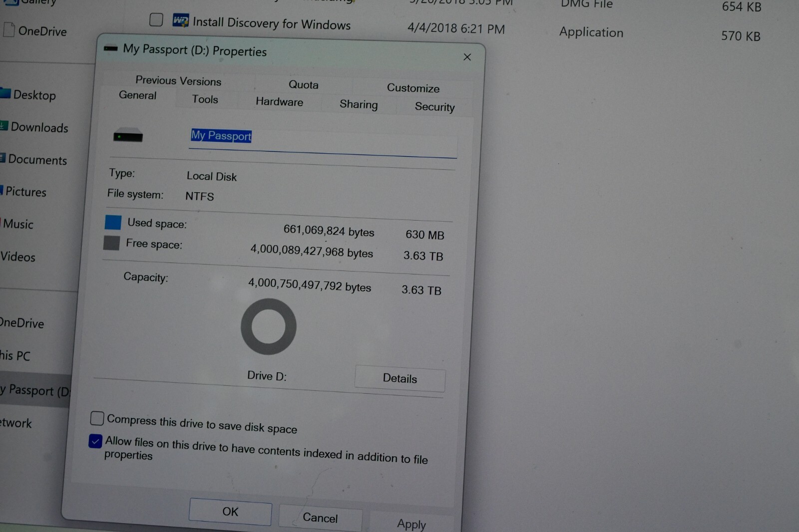Viewport: 799px width, 532px height.
Task: Open drive Details button
Action: click(400, 378)
